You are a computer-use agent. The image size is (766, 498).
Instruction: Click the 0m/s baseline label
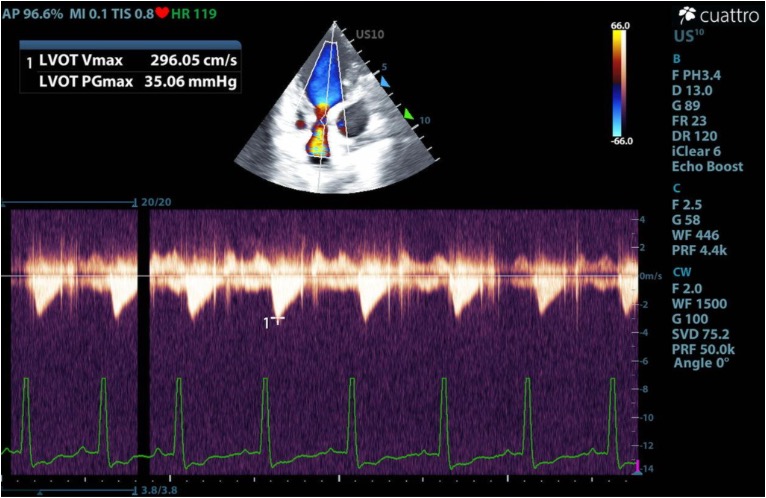click(651, 276)
